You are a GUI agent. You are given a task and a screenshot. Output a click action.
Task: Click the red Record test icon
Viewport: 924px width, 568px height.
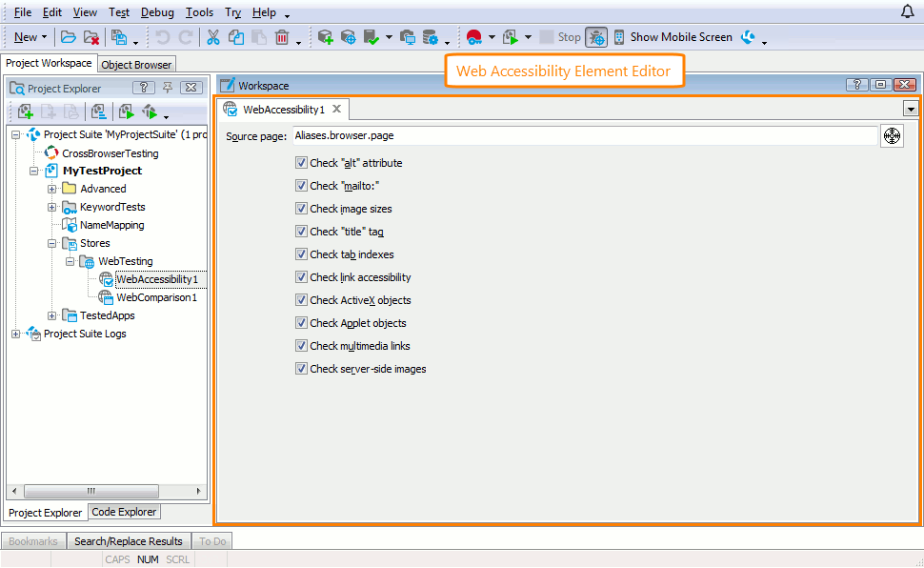[473, 37]
